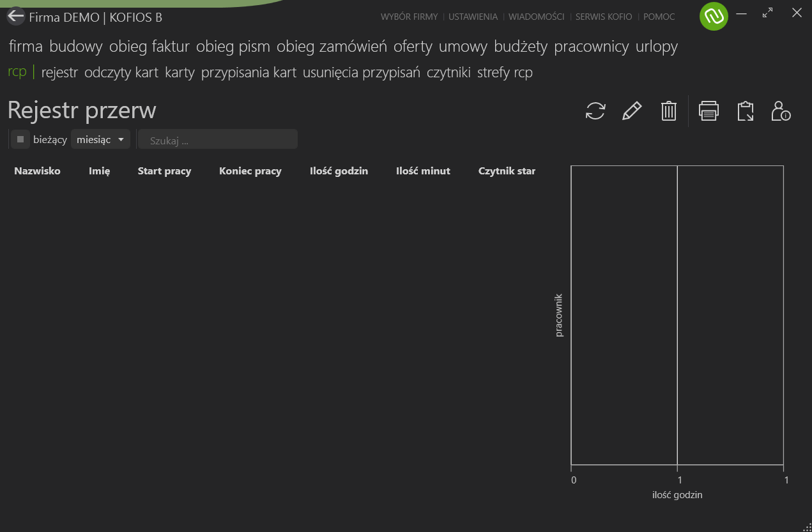Open the miesiąc period dropdown
812x532 pixels.
tap(100, 139)
